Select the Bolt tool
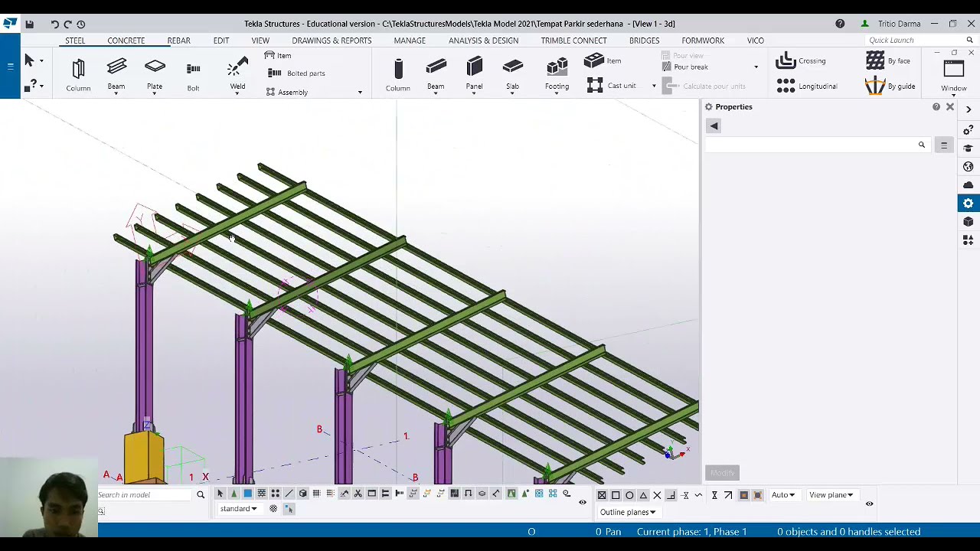 point(193,75)
